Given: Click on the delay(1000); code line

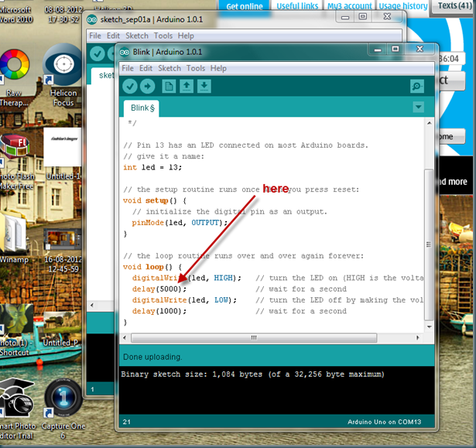Looking at the screenshot, I should (x=159, y=311).
